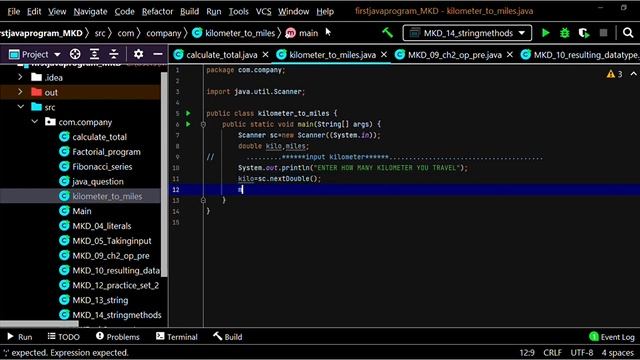The height and width of the screenshot is (360, 640).
Task: Select Fibonacci_series class file
Action: pyautogui.click(x=102, y=167)
